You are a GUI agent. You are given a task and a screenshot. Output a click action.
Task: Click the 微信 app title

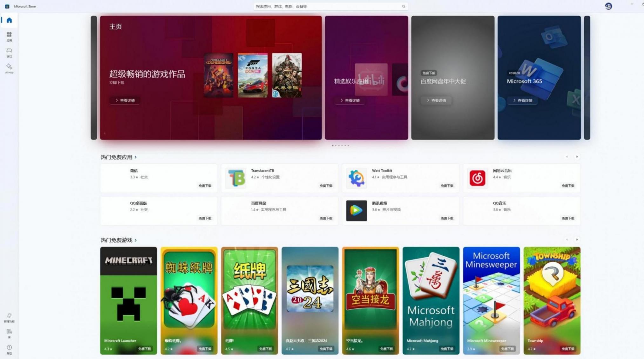[134, 171]
